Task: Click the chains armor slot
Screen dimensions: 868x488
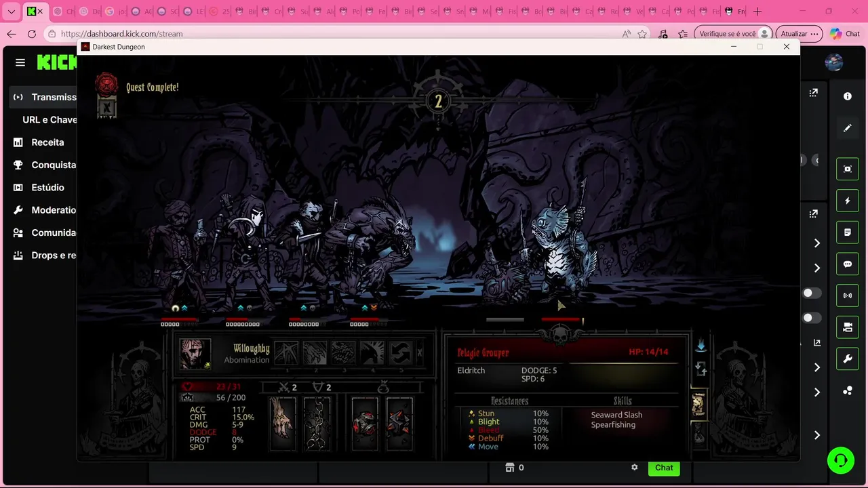Action: click(x=317, y=424)
